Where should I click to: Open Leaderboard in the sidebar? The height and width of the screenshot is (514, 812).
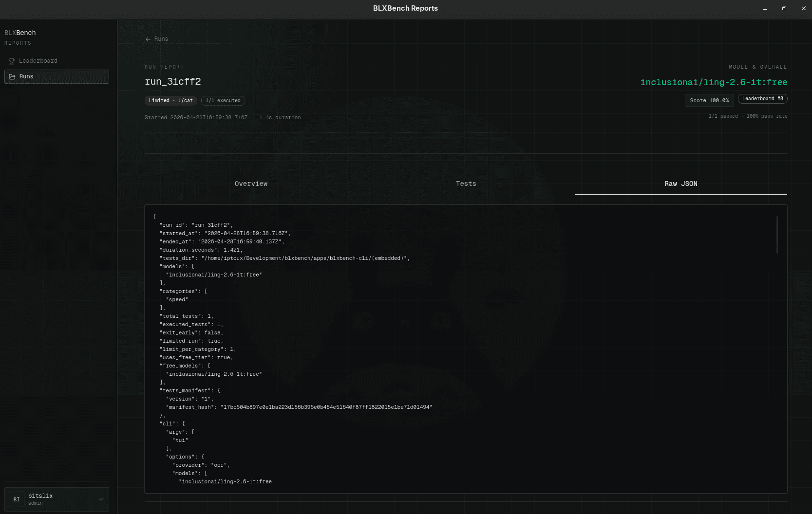57,61
